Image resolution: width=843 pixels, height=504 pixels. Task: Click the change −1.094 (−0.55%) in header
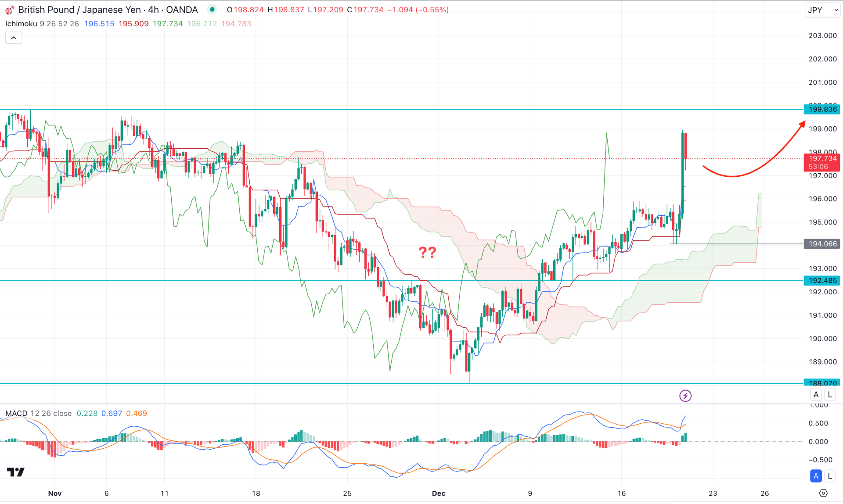pos(418,10)
